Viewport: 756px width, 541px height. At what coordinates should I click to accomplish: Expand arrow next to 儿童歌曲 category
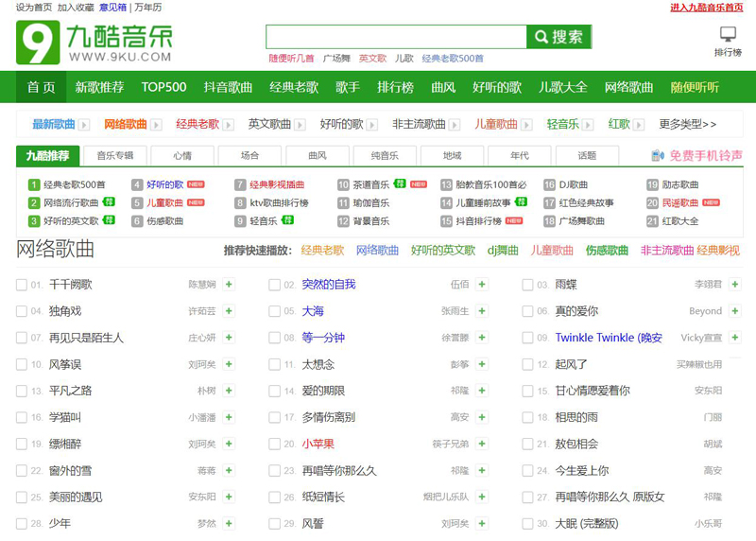point(526,125)
